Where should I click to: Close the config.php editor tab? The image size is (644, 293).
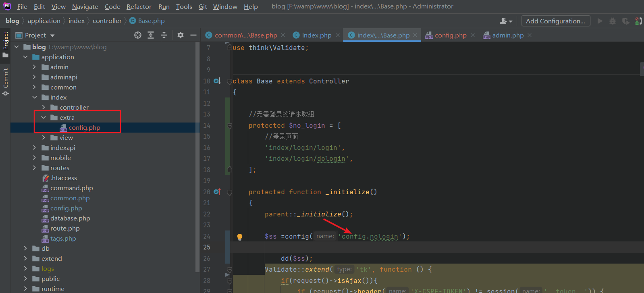coord(473,35)
